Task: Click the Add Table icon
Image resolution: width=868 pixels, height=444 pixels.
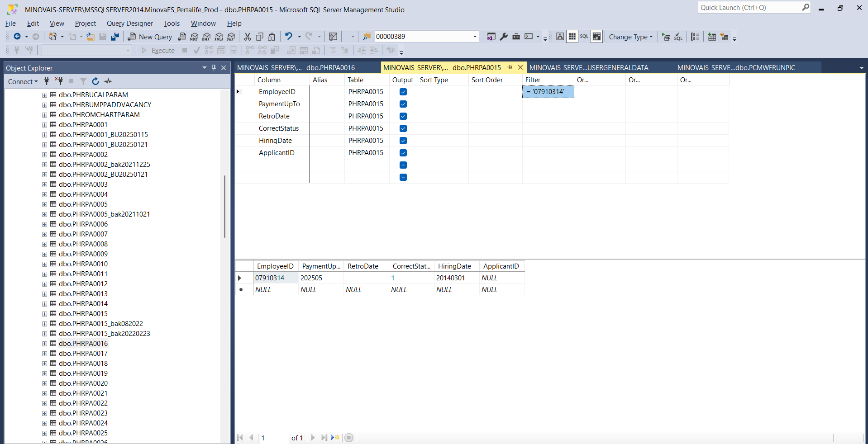Action: pyautogui.click(x=712, y=37)
